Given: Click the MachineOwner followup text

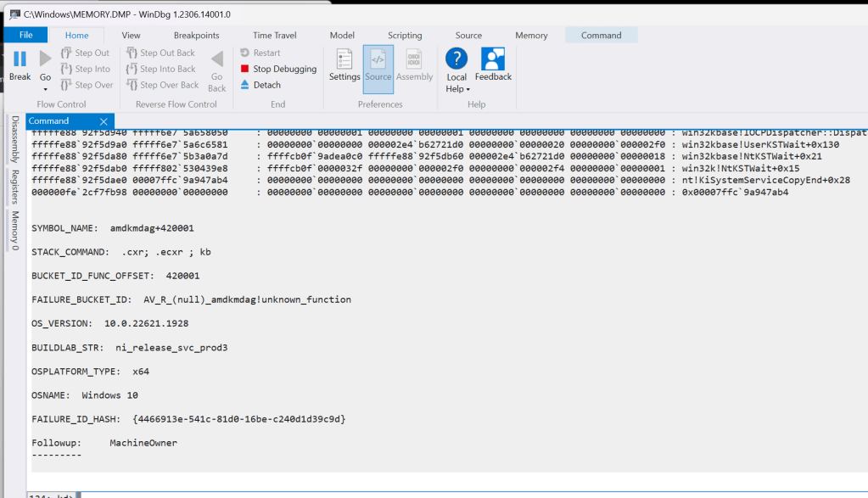Looking at the screenshot, I should pyautogui.click(x=143, y=443).
